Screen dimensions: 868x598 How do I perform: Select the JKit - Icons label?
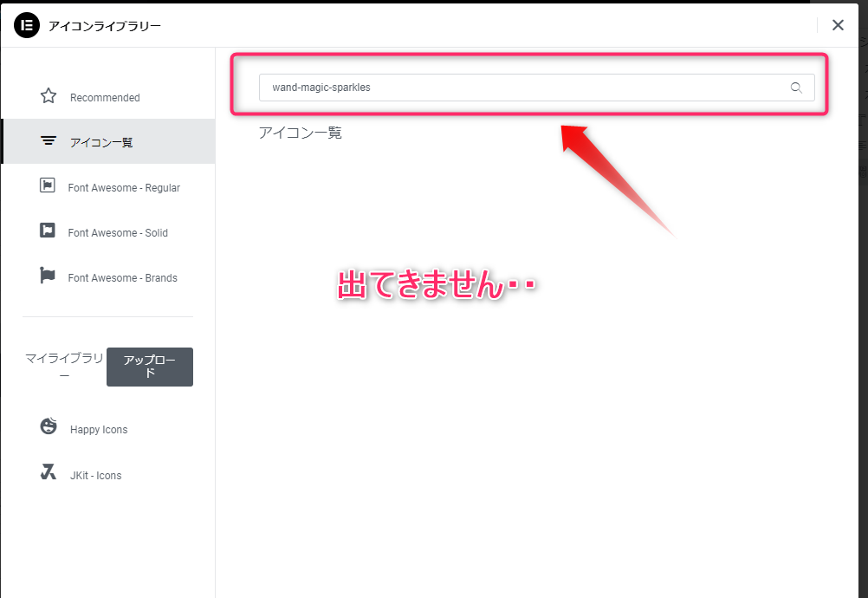tap(95, 476)
